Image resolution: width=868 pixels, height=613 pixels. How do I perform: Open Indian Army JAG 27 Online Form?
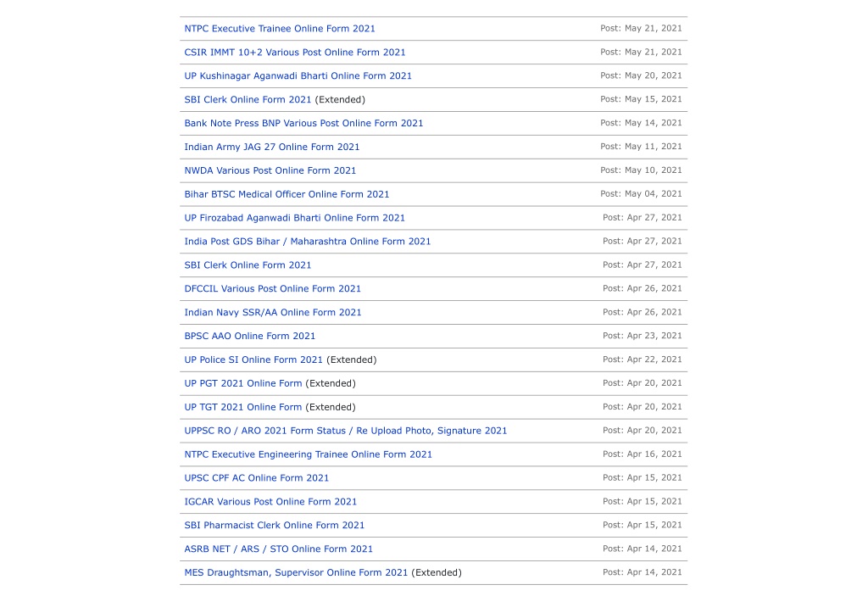tap(272, 148)
